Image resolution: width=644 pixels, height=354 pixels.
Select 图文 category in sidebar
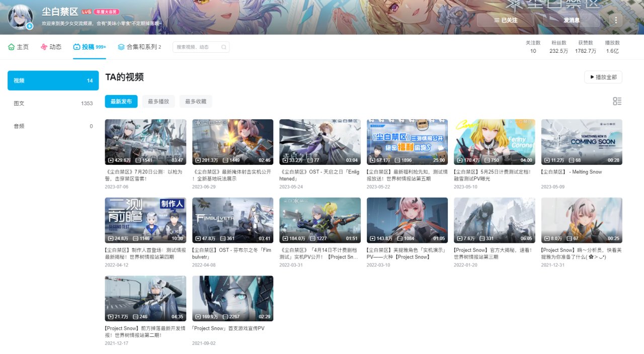[x=53, y=103]
